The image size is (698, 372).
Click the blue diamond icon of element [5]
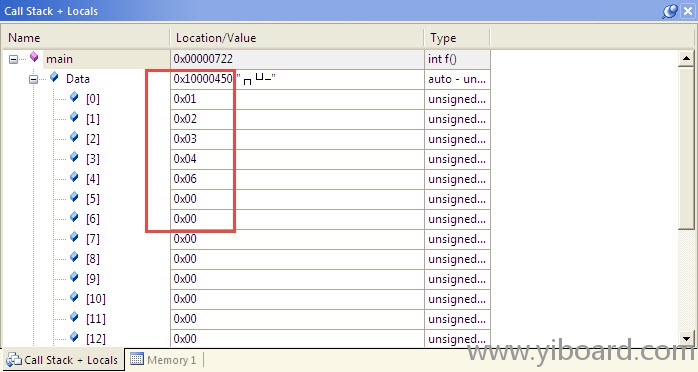click(74, 198)
